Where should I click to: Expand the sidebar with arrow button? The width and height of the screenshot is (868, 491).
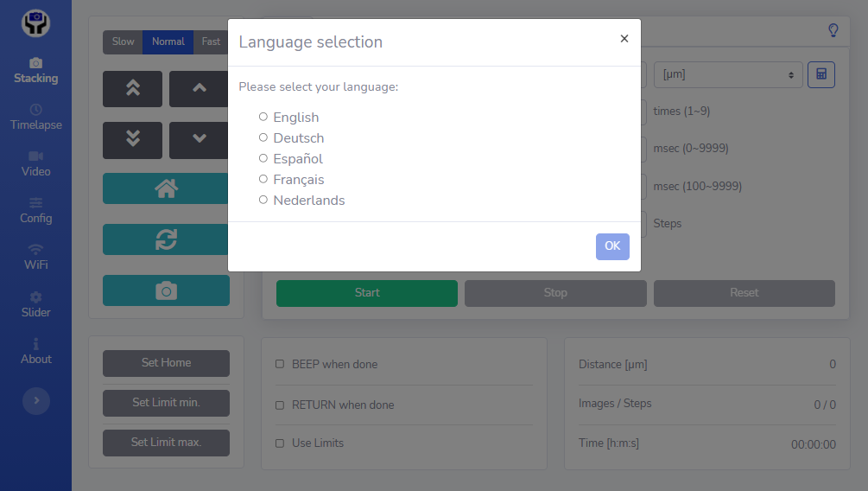36,400
